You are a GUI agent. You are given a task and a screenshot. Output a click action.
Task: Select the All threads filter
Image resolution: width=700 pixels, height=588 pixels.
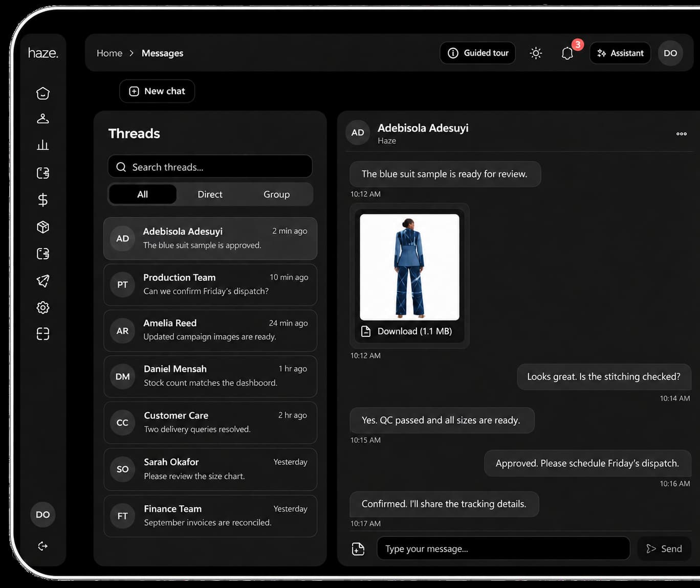click(143, 194)
